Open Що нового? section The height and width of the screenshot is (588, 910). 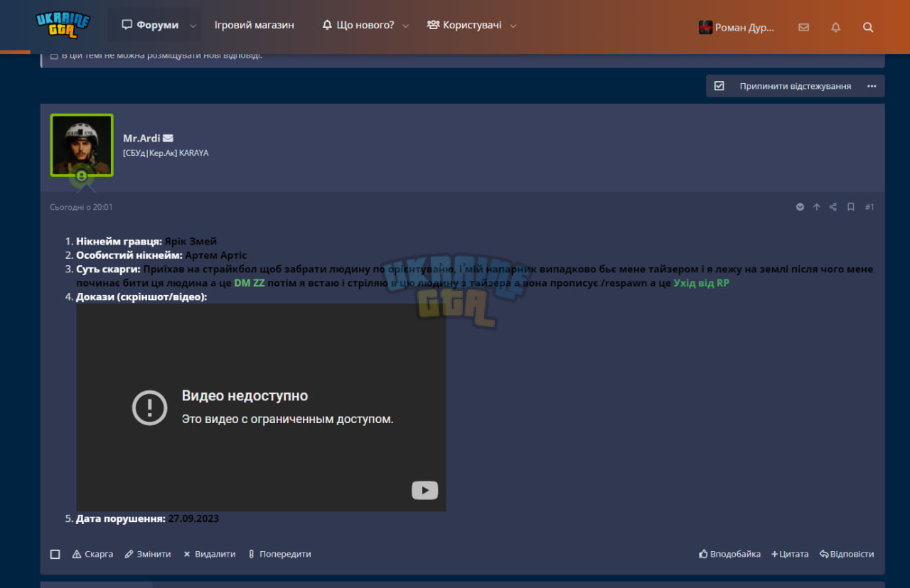coord(358,25)
